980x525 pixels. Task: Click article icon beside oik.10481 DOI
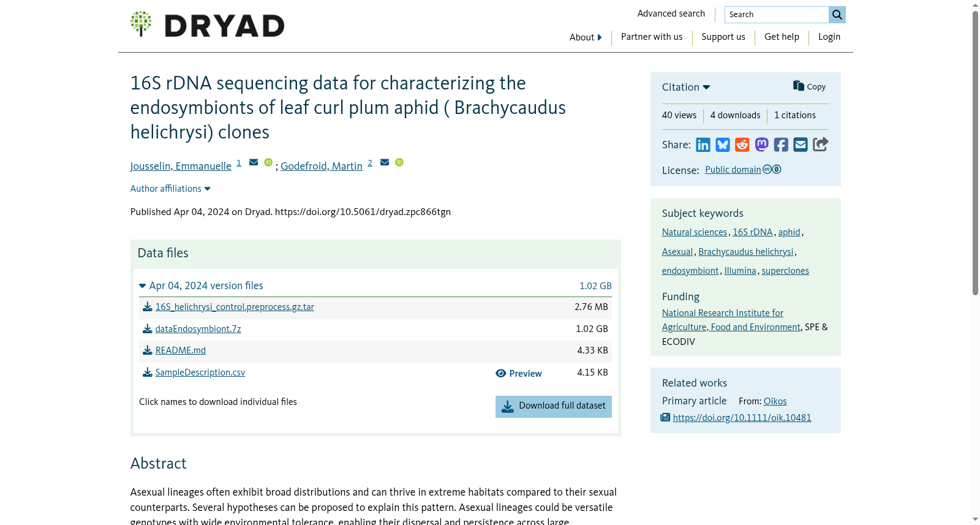coord(666,418)
